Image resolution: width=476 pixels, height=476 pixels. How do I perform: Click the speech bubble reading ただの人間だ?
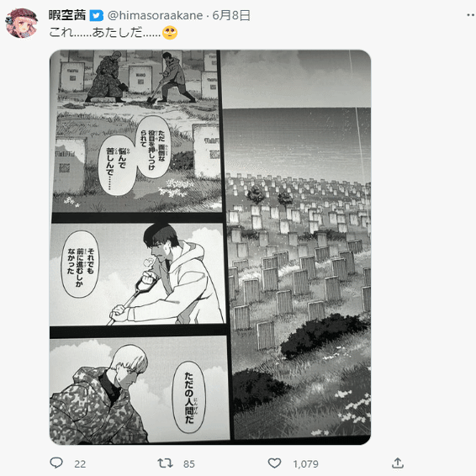tap(189, 397)
